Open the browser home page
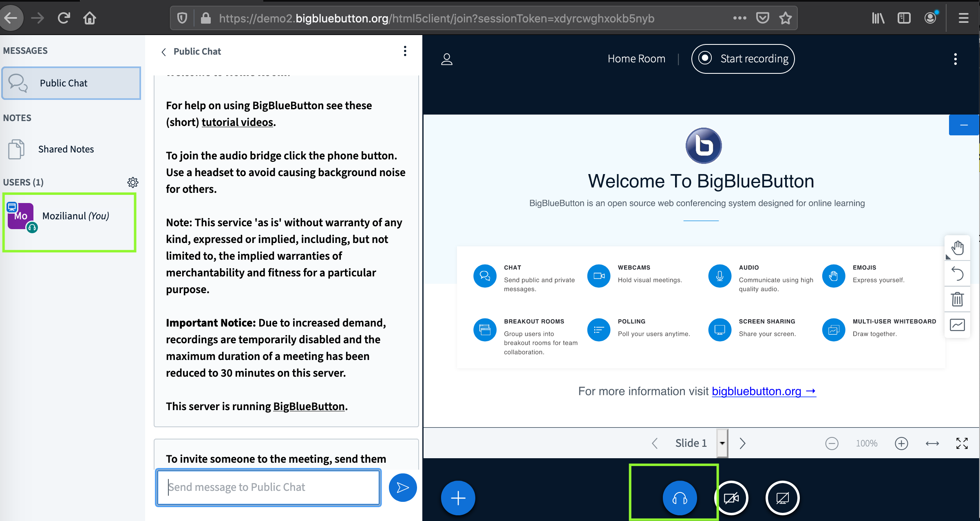Viewport: 980px width, 521px height. pos(90,18)
